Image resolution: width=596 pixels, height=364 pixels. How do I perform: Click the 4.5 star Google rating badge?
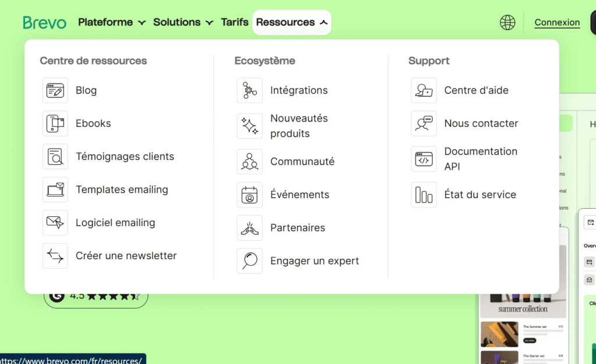pyautogui.click(x=95, y=297)
